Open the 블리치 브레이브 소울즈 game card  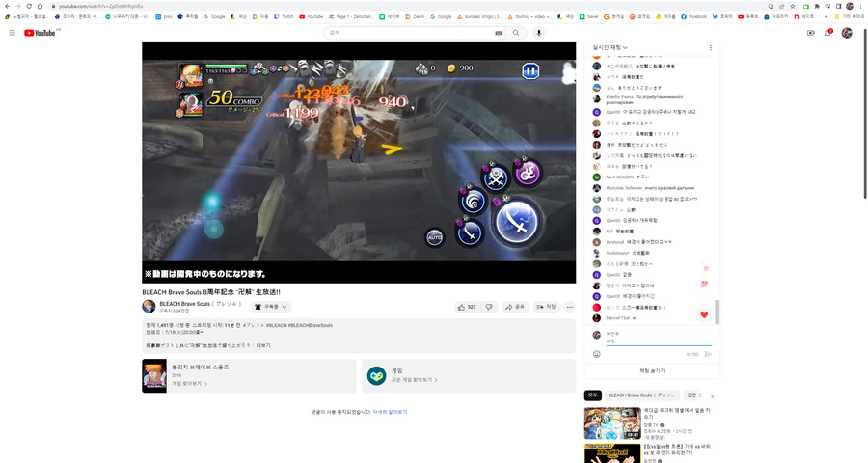pos(249,375)
